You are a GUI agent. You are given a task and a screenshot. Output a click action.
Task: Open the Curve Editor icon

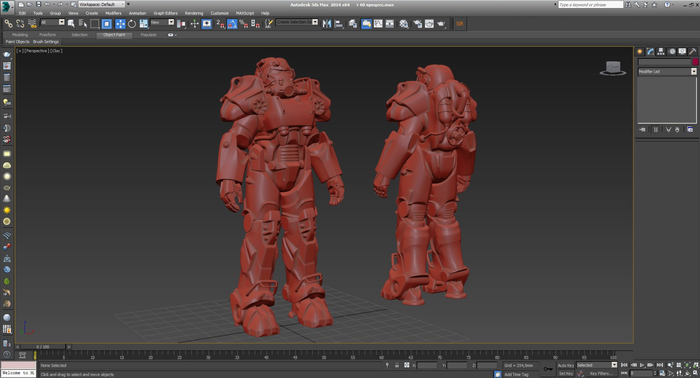pos(378,24)
